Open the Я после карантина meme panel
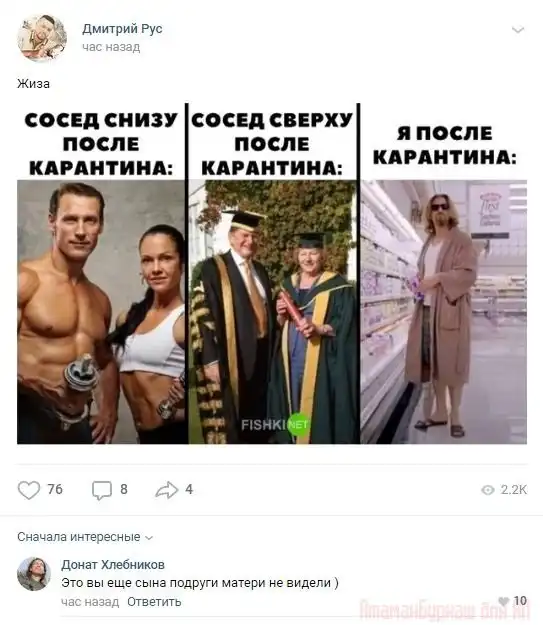The width and height of the screenshot is (543, 625). (x=444, y=273)
